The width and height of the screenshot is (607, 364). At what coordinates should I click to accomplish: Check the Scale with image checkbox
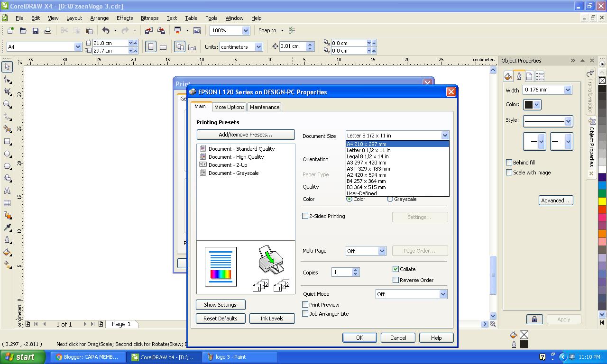pos(509,173)
